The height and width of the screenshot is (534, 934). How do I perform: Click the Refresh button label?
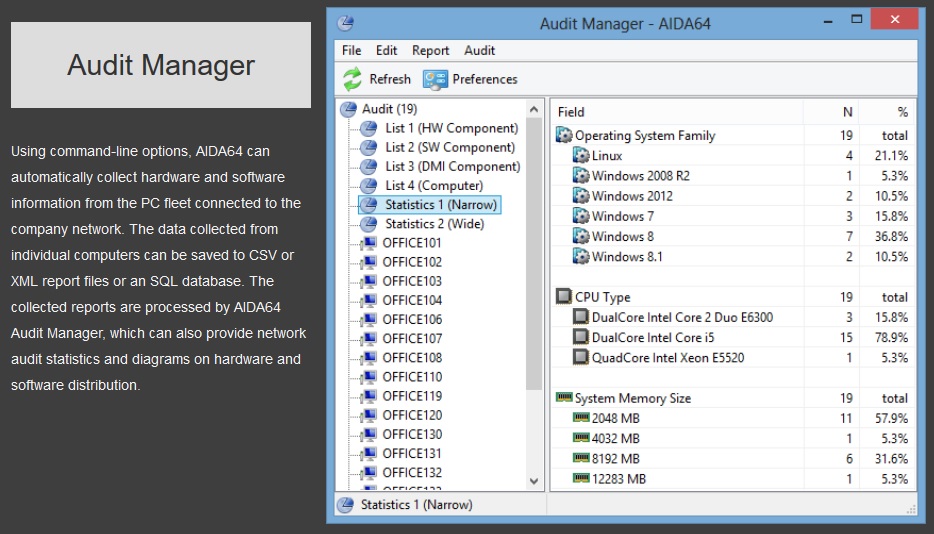(390, 79)
